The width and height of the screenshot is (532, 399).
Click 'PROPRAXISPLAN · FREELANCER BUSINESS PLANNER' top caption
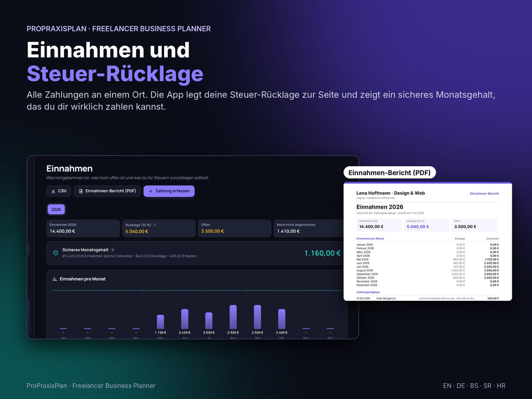click(119, 29)
